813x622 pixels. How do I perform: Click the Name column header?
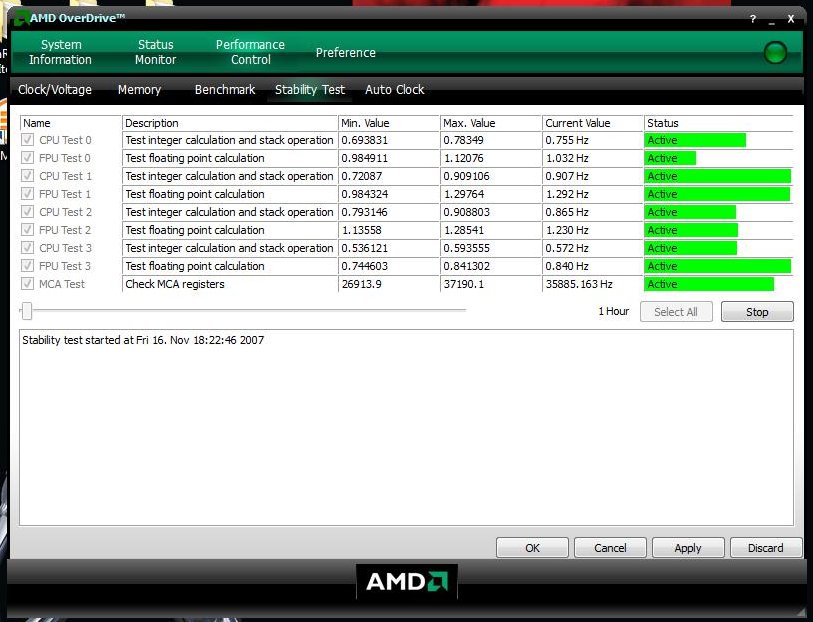(71, 123)
